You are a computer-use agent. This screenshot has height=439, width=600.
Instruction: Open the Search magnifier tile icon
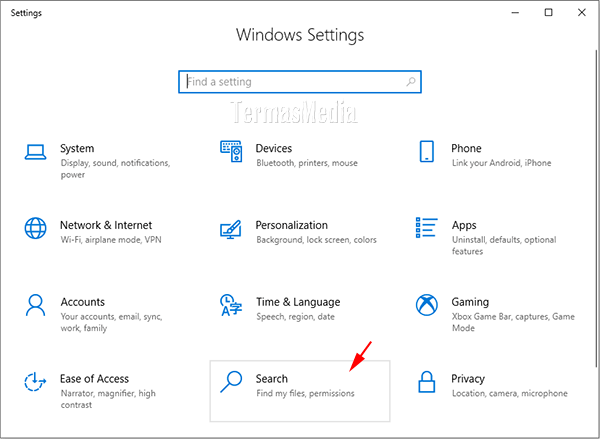pos(231,382)
